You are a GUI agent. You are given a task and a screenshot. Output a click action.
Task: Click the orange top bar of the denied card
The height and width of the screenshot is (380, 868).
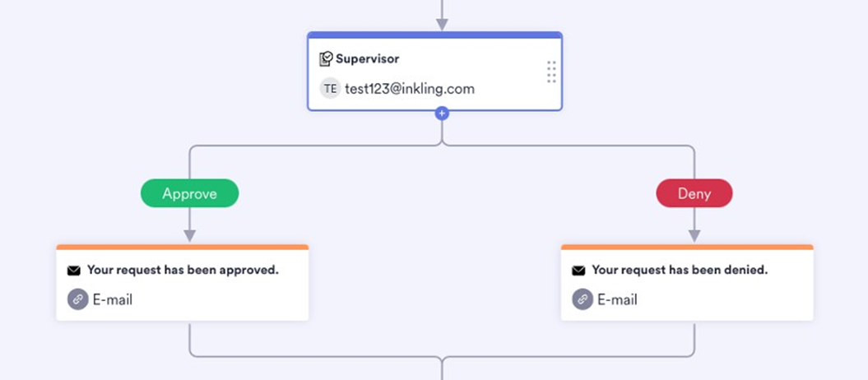click(x=687, y=247)
